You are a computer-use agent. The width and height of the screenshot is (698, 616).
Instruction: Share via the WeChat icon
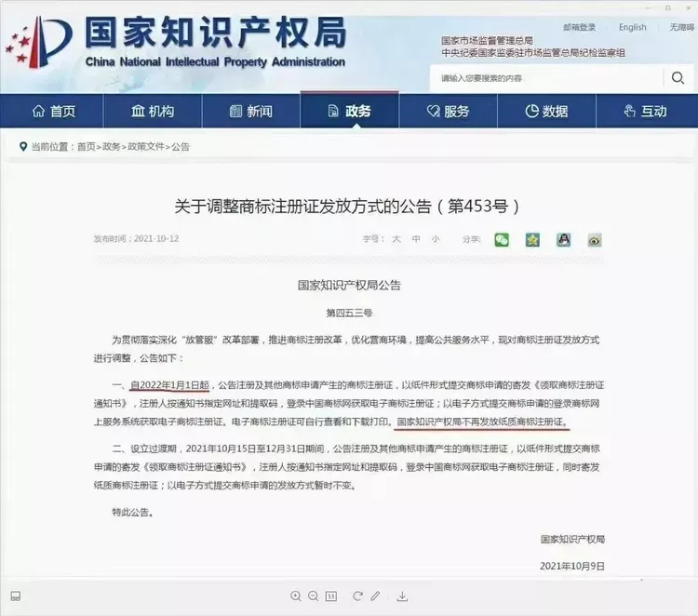click(x=502, y=240)
